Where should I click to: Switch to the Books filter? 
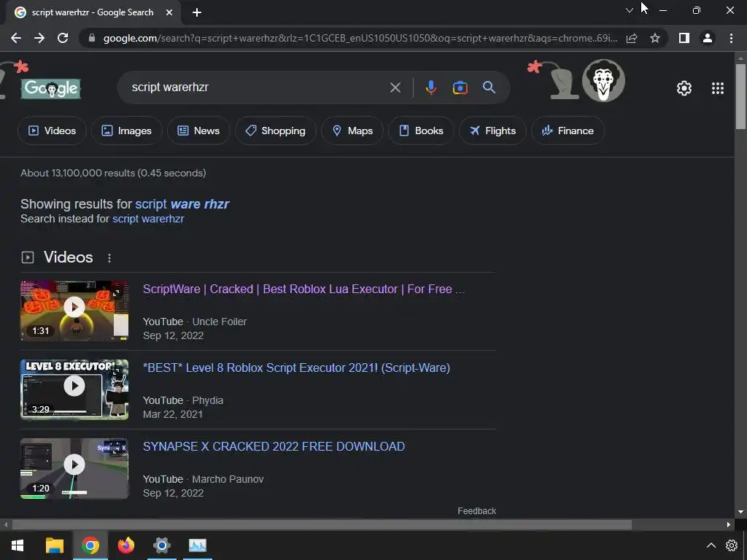click(421, 131)
